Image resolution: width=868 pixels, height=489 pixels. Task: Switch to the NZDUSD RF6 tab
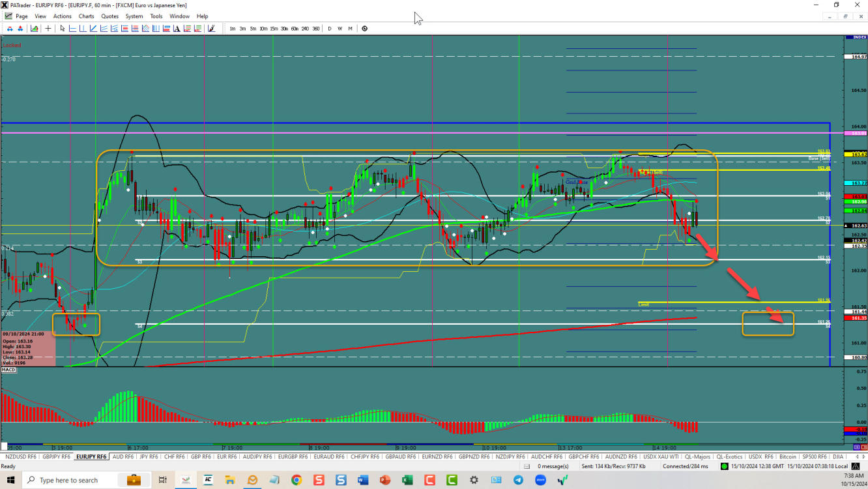coord(20,456)
